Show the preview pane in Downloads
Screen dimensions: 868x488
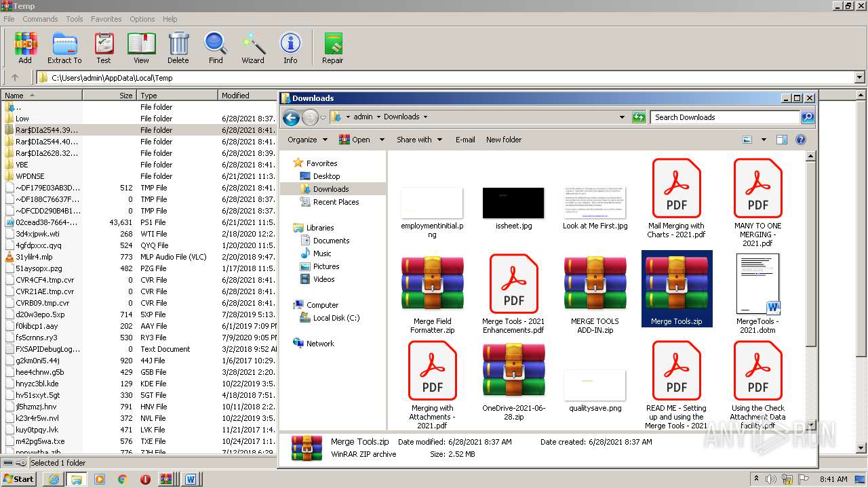tap(781, 140)
